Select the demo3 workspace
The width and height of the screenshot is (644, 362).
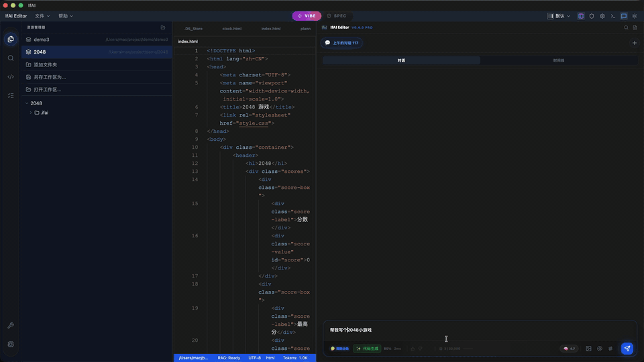point(97,40)
